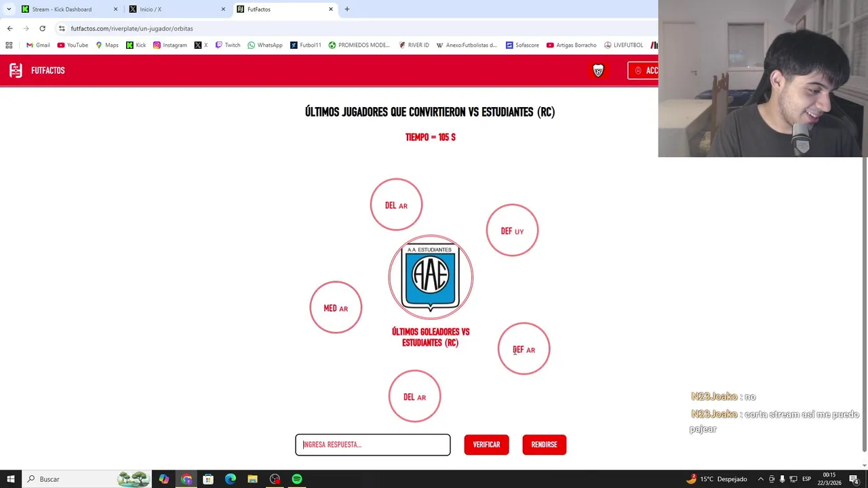Open a new browser tab

point(347,9)
